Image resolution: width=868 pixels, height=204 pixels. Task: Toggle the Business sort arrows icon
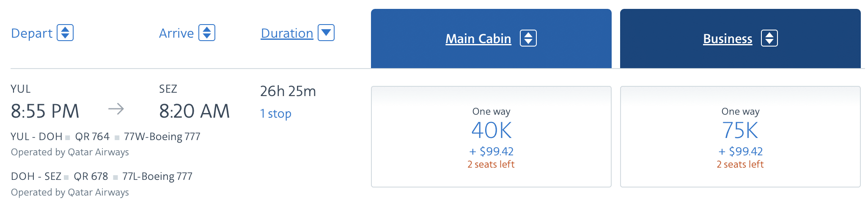pyautogui.click(x=769, y=38)
